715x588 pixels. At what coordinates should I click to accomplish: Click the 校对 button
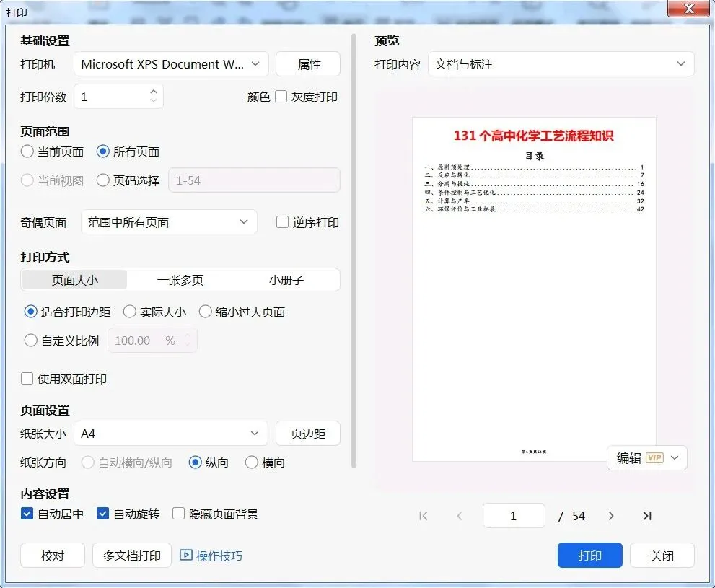tap(53, 556)
